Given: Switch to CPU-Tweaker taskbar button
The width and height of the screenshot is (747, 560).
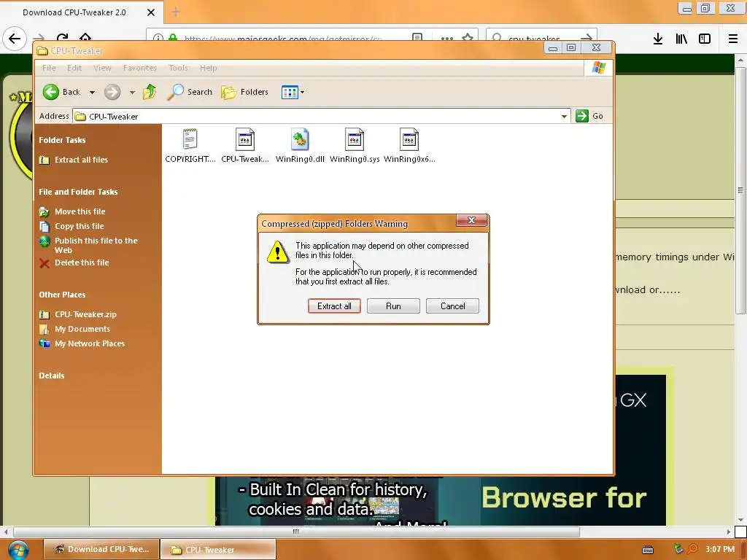Looking at the screenshot, I should click(x=218, y=550).
